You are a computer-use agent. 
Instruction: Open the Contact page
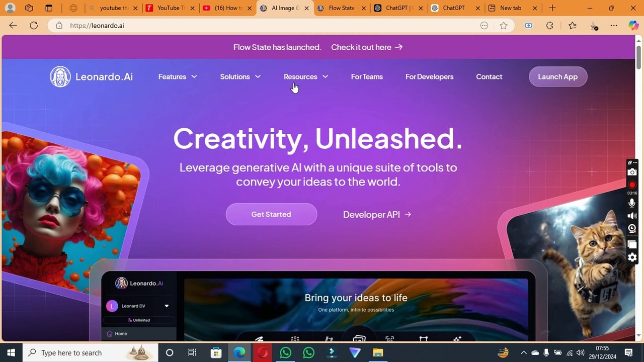(489, 77)
